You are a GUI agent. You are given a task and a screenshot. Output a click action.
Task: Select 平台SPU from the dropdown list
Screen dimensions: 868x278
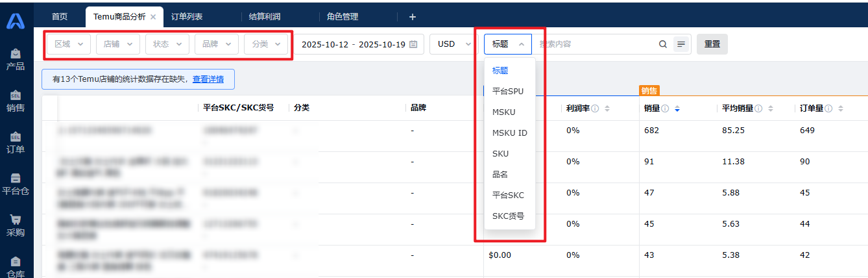click(507, 91)
